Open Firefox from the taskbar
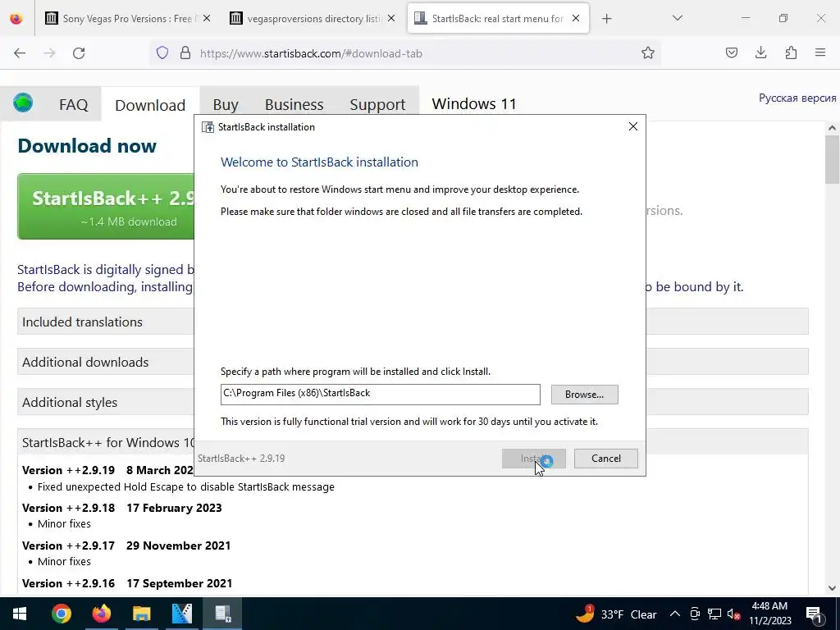The width and height of the screenshot is (840, 630). pyautogui.click(x=101, y=614)
